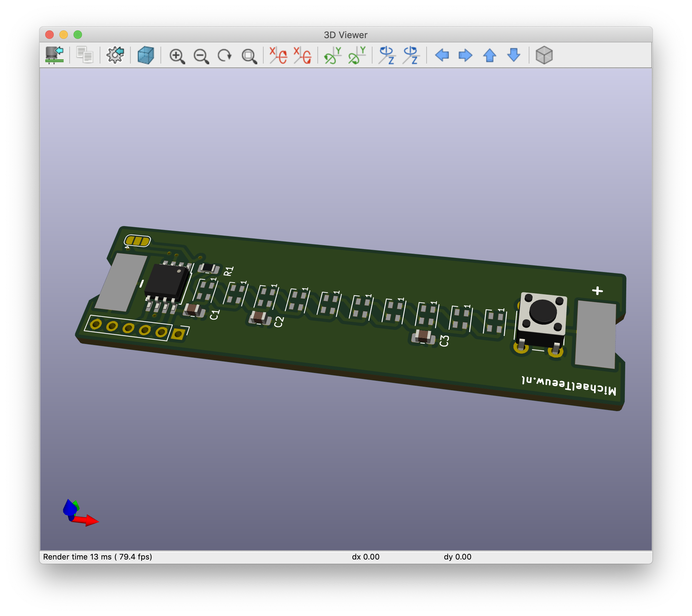Rotate X clockwise icon
The image size is (692, 616).
pos(278,55)
